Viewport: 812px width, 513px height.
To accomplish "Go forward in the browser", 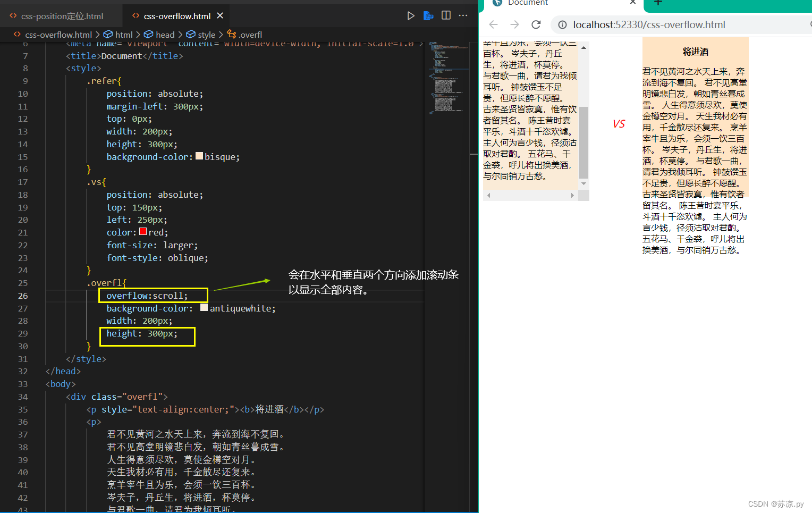I will pyautogui.click(x=514, y=24).
